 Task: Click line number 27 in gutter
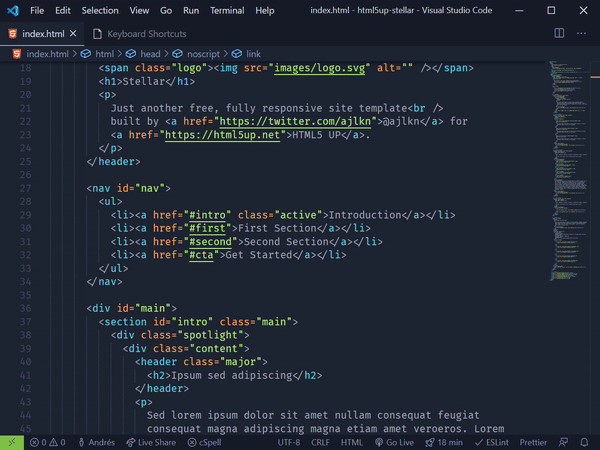pos(25,188)
